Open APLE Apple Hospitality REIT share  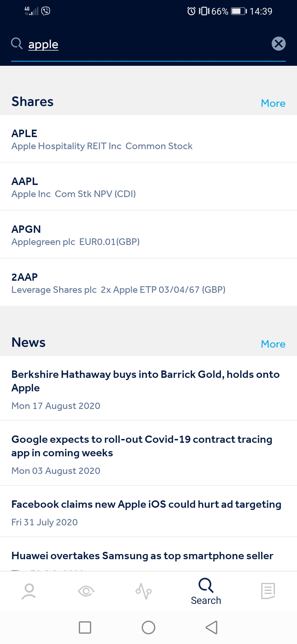pos(148,139)
